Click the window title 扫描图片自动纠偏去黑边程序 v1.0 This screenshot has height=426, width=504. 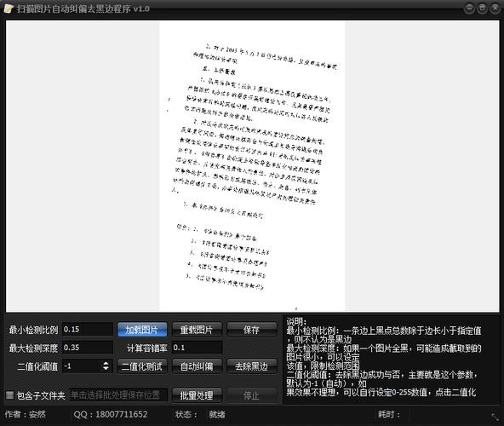pos(83,9)
